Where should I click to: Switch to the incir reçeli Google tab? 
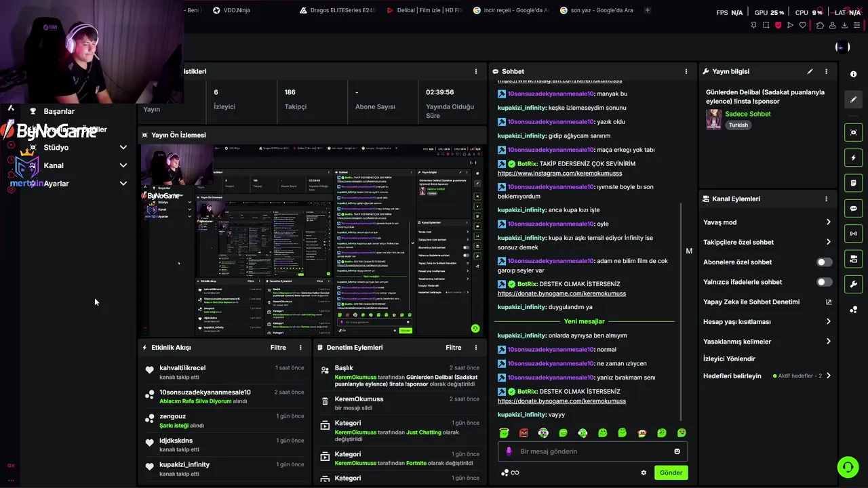[512, 10]
